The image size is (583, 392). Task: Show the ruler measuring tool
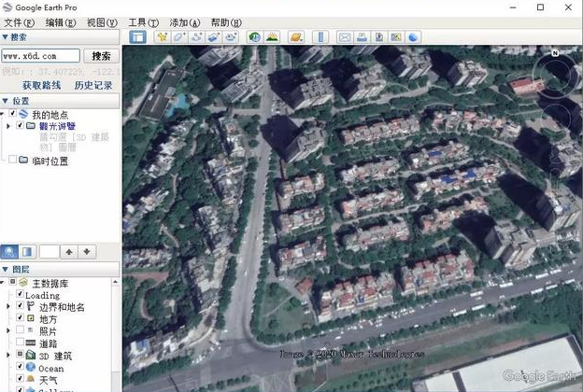pyautogui.click(x=320, y=37)
